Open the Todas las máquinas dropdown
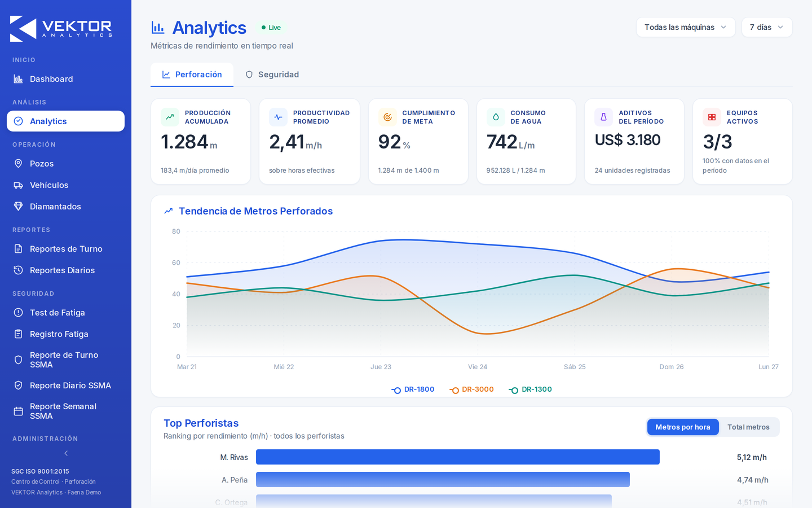 686,27
